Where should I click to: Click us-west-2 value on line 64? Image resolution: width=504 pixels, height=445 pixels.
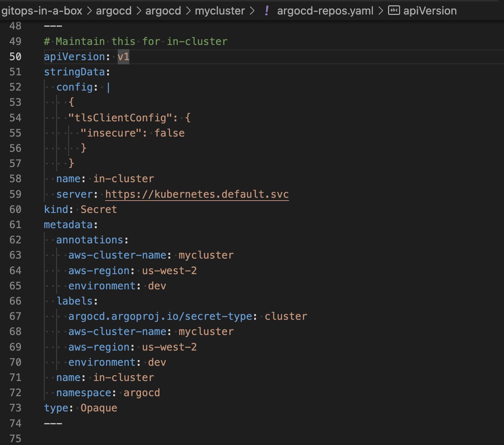pyautogui.click(x=169, y=271)
